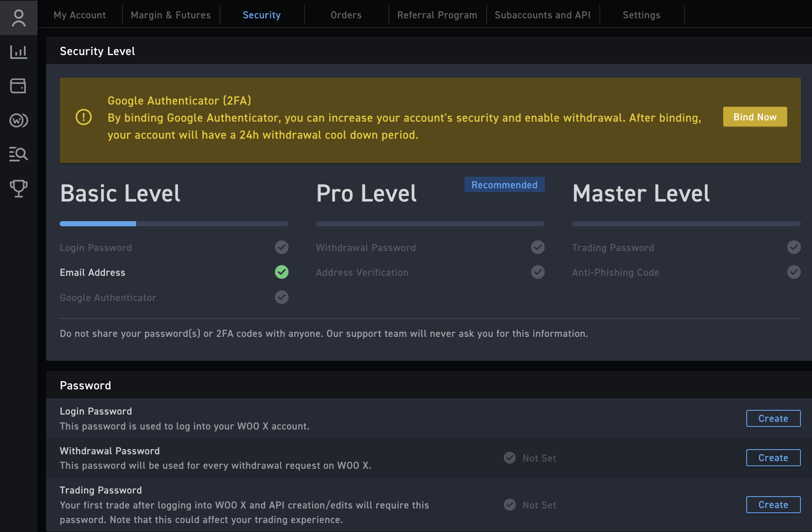Click the Google Authenticator check icon

[x=282, y=297]
